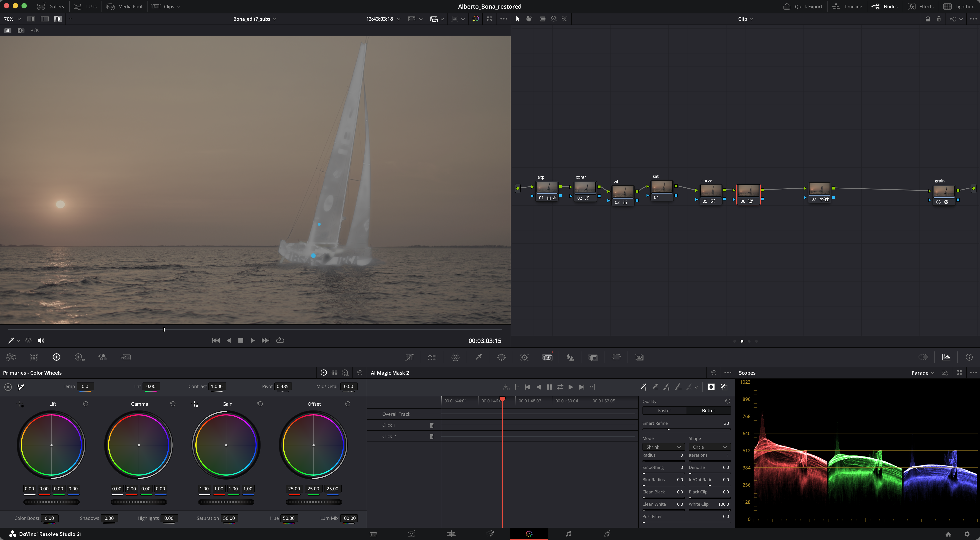
Task: Open the Camera Raw palette
Action: point(11,357)
